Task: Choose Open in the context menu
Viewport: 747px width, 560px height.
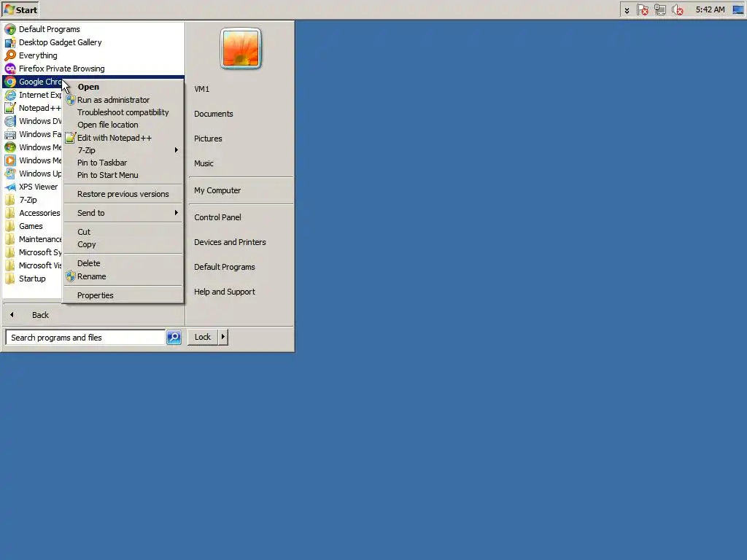Action: pos(123,87)
